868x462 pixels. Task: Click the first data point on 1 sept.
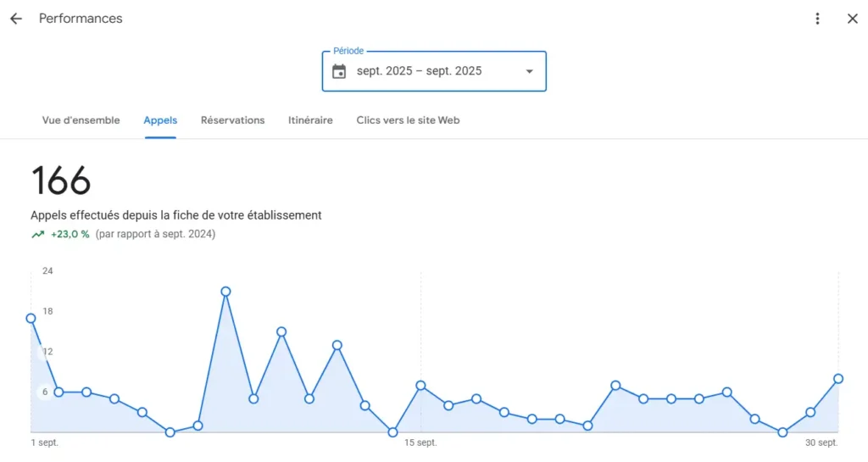(x=31, y=319)
